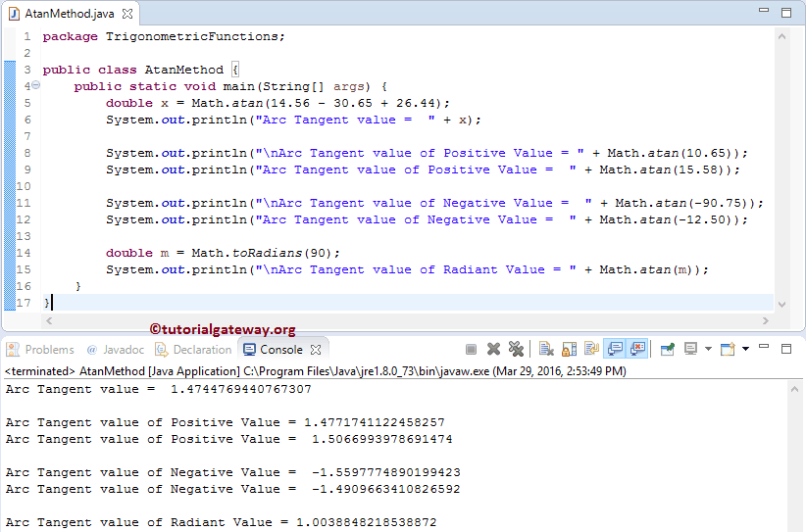Click 'package' keyword on line 1
Viewport: 806px width, 532px height.
(x=70, y=37)
